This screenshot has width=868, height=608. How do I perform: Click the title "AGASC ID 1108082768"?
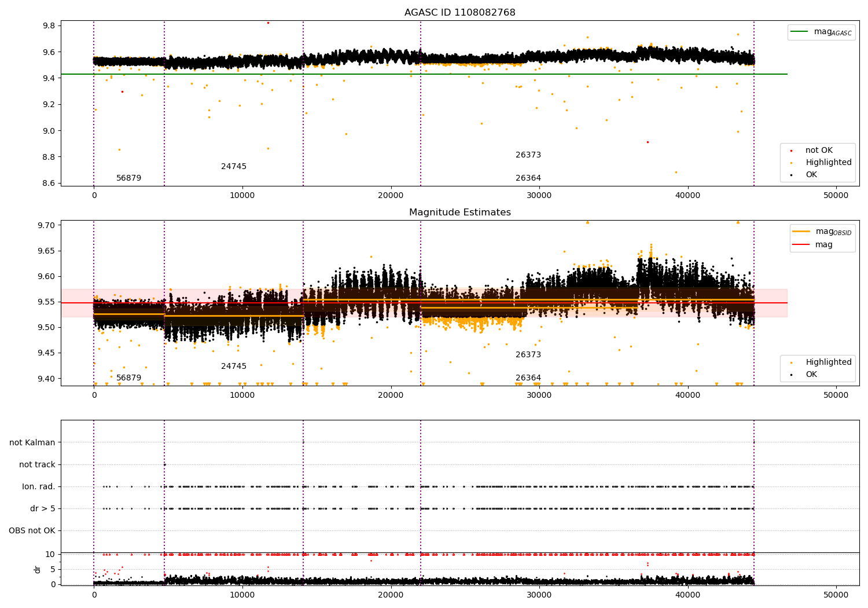point(459,13)
